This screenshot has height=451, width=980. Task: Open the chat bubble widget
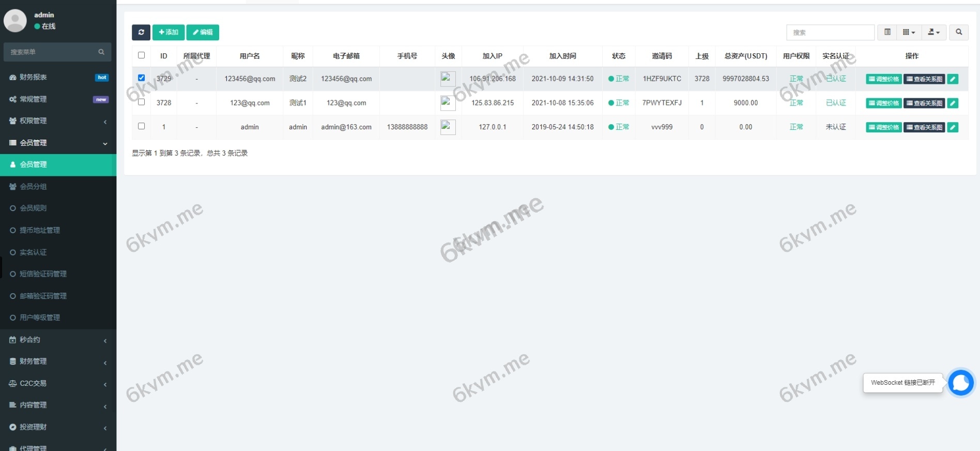click(961, 383)
